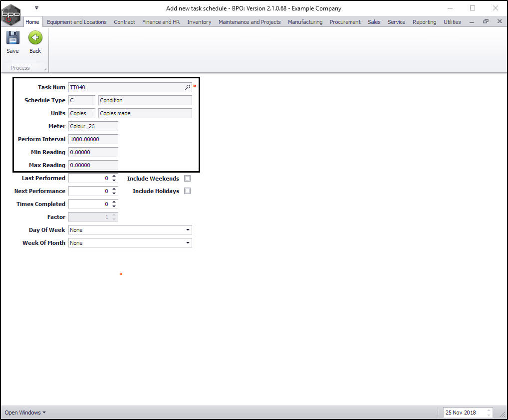Click the Units field showing Copies
The width and height of the screenshot is (508, 420).
(x=82, y=113)
